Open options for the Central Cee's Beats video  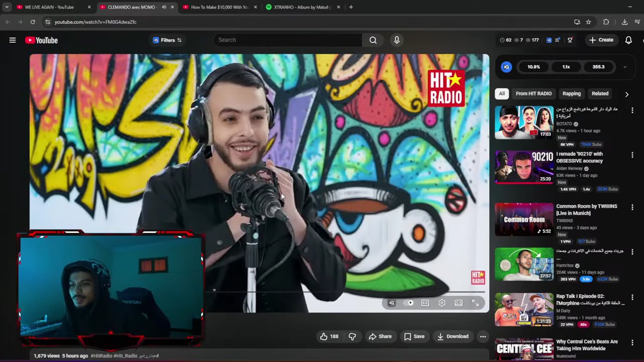pyautogui.click(x=632, y=343)
